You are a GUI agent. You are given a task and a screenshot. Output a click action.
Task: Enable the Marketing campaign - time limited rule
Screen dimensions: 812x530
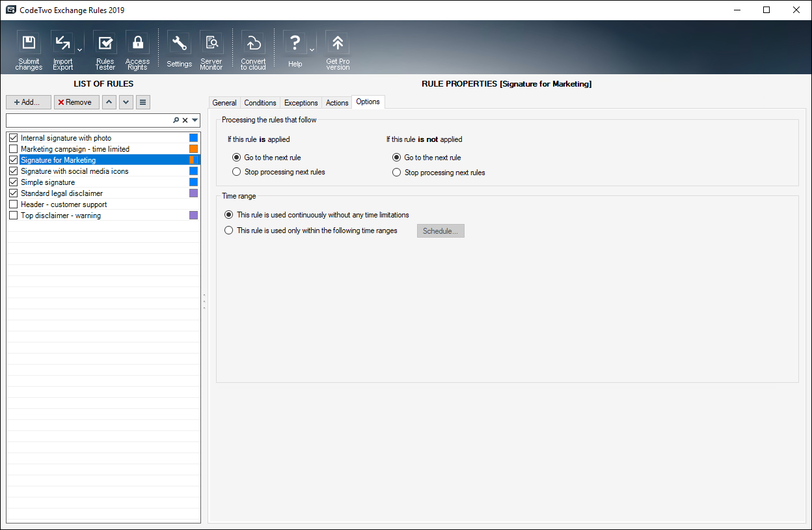point(13,149)
